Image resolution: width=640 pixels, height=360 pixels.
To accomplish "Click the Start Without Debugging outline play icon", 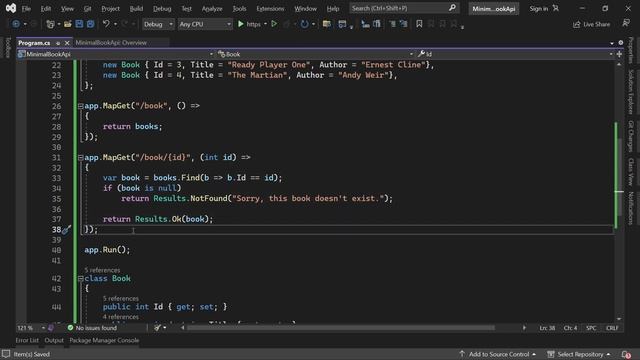I will click(274, 24).
